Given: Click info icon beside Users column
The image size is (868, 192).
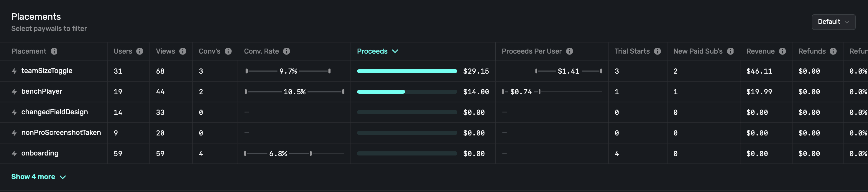Looking at the screenshot, I should [x=139, y=51].
